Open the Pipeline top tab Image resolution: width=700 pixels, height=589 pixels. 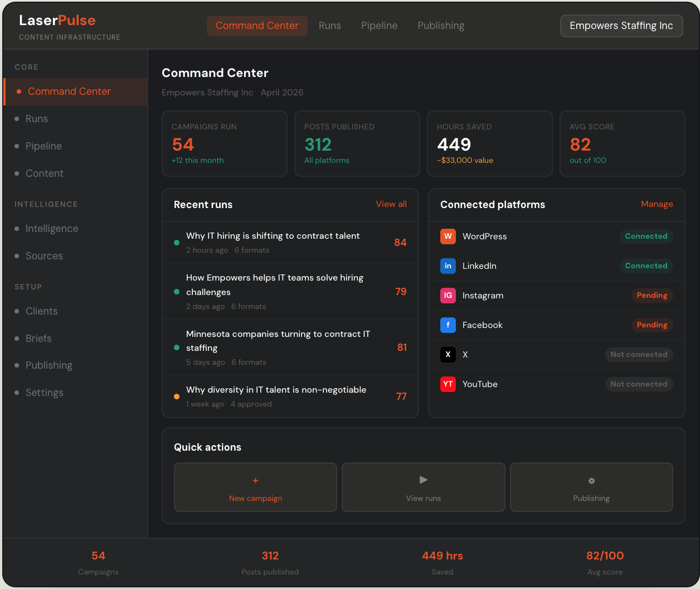point(379,26)
